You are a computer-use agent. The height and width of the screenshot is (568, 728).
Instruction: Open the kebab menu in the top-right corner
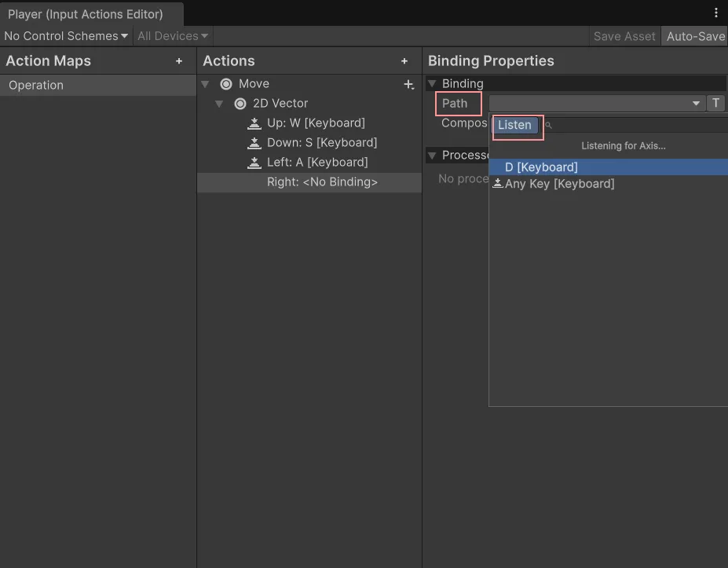715,13
